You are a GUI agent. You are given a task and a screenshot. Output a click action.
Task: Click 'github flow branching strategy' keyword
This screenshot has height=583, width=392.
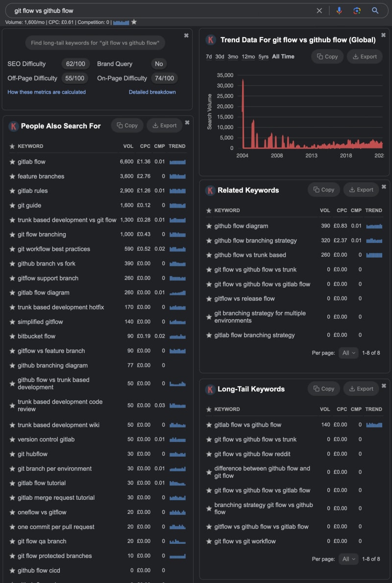255,241
